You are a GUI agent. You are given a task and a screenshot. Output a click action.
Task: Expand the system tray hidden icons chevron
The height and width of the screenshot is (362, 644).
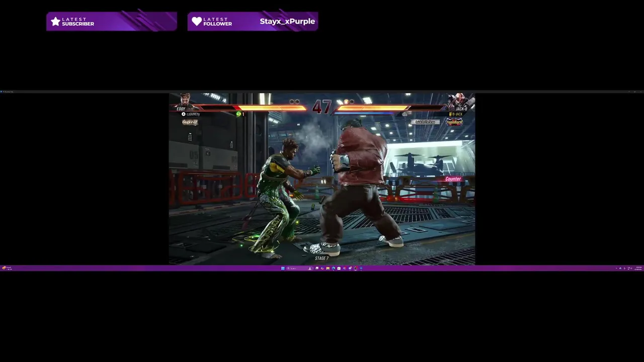[x=616, y=268]
